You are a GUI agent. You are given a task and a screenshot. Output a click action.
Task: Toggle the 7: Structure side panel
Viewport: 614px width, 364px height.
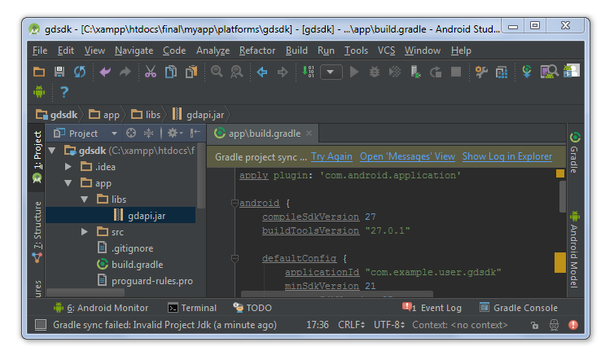click(x=37, y=232)
